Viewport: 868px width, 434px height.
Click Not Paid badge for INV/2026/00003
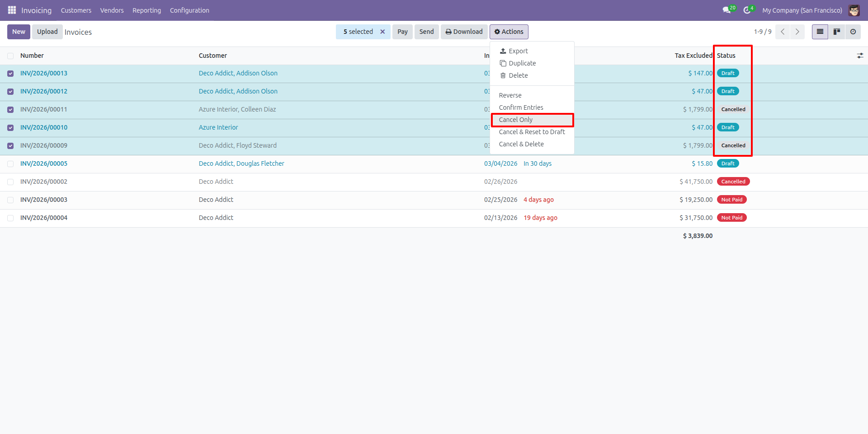(731, 200)
